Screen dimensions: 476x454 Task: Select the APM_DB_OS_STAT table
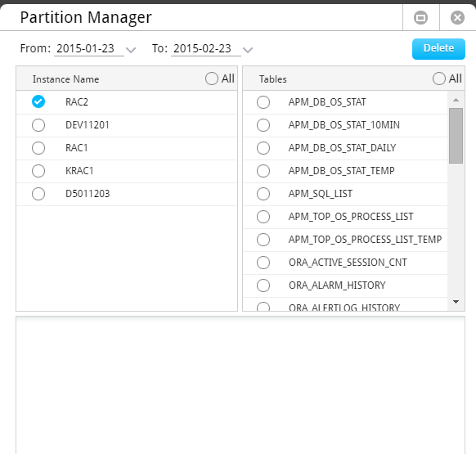click(263, 102)
